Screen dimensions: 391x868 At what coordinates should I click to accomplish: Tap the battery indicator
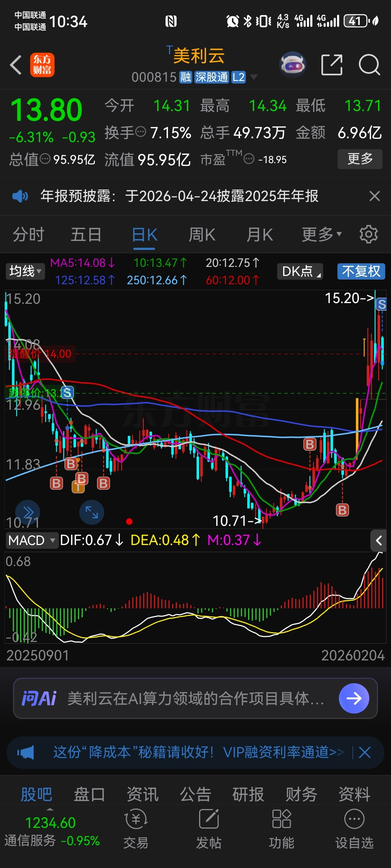[356, 21]
